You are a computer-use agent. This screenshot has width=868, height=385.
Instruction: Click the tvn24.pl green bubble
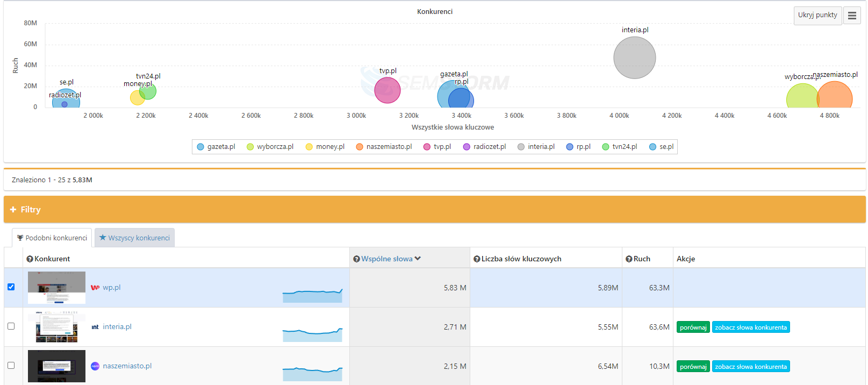click(148, 91)
